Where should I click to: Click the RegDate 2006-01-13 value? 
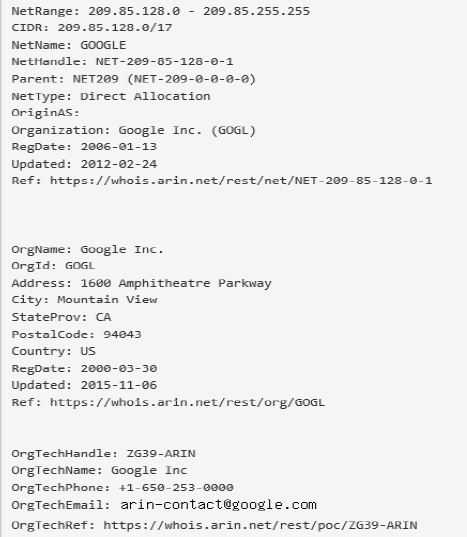pyautogui.click(x=119, y=147)
